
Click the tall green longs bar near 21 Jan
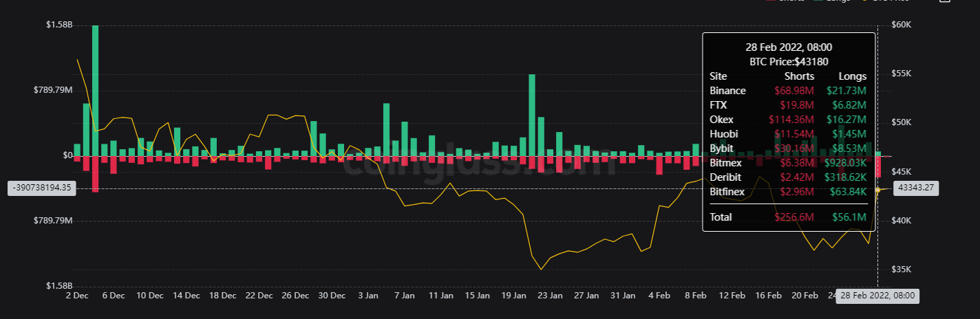coord(532,115)
